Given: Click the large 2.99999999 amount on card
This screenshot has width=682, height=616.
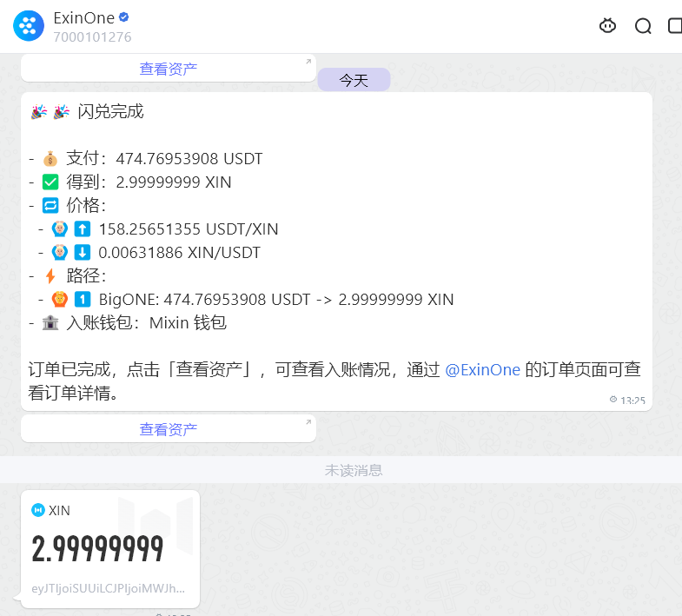Looking at the screenshot, I should click(97, 549).
